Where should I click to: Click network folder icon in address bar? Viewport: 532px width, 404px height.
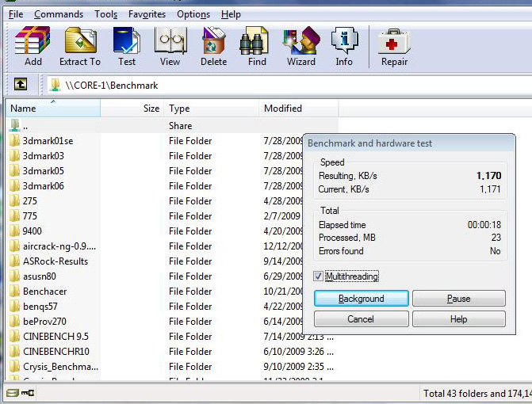(x=55, y=85)
